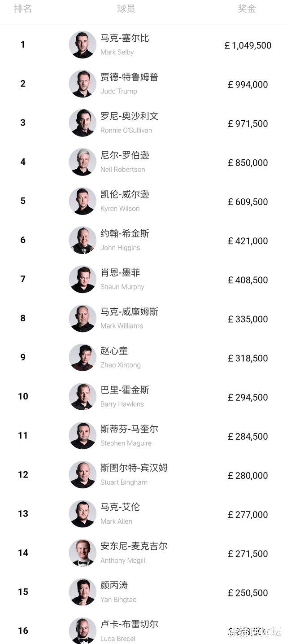This screenshot has width=287, height=644.
Task: Click the 球员 column header
Action: point(126,9)
